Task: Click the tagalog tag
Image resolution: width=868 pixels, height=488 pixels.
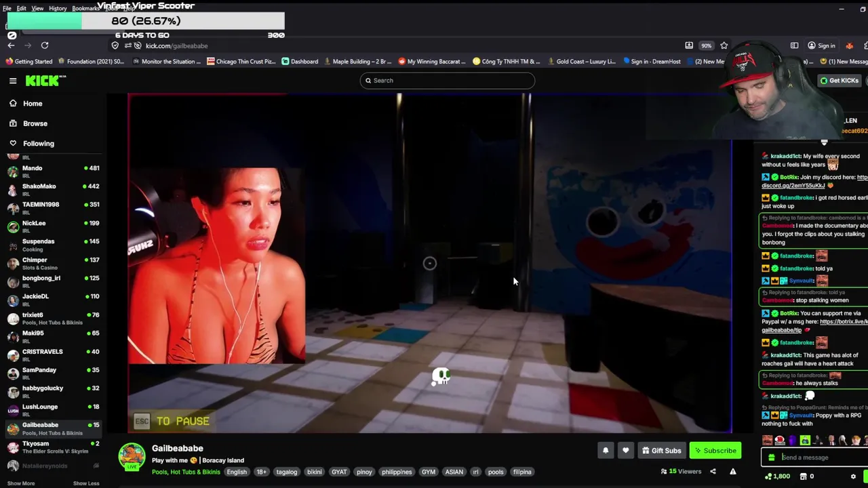Action: [286, 472]
